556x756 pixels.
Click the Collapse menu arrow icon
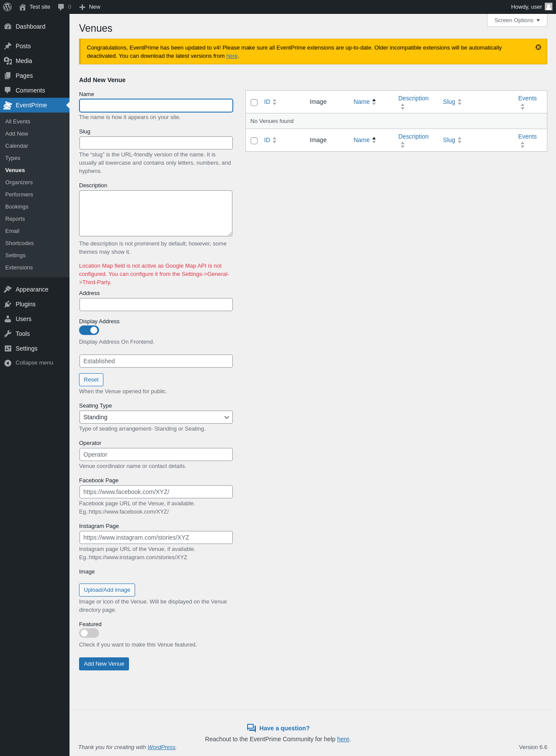tap(8, 363)
